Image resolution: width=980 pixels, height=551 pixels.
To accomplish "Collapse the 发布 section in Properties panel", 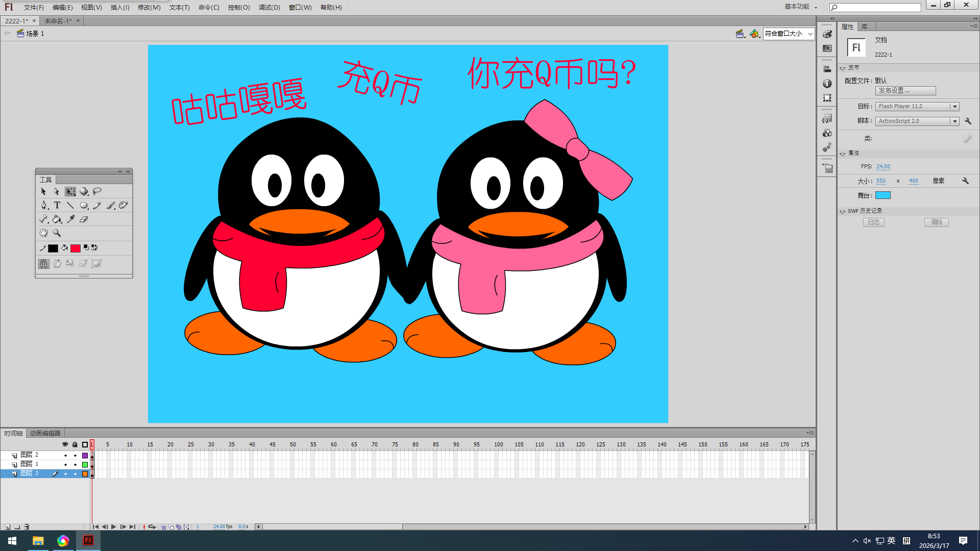I will [x=843, y=67].
